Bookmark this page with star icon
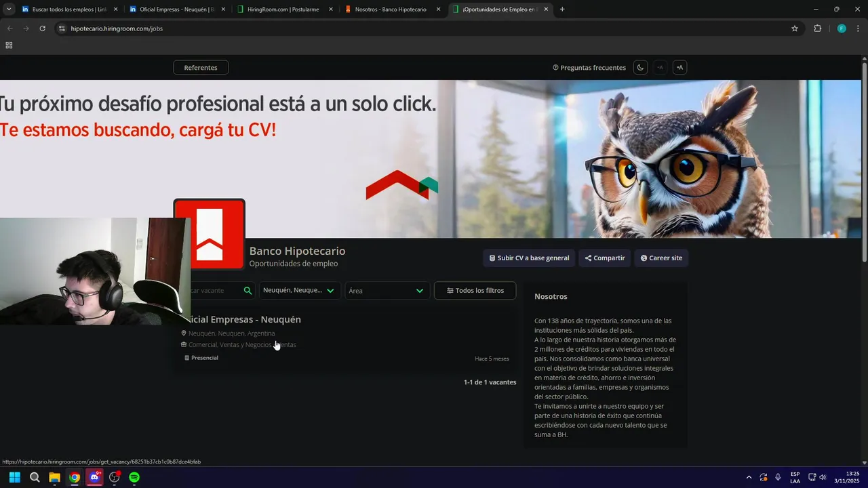 coord(795,28)
